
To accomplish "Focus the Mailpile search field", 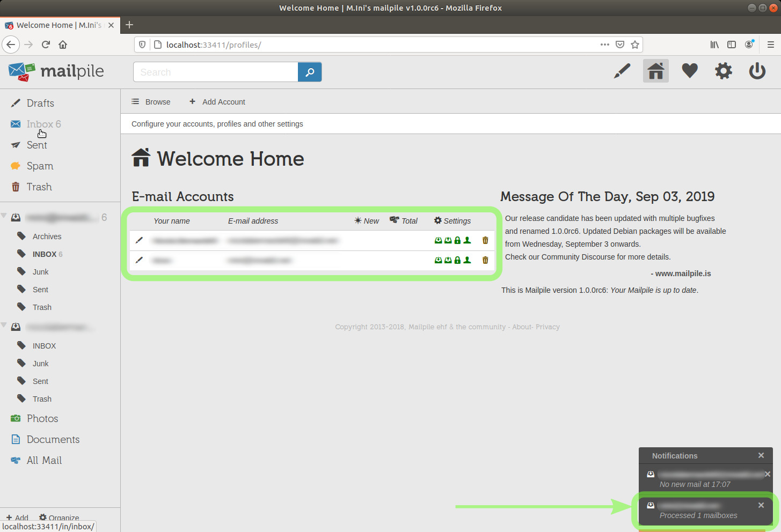I will point(216,72).
